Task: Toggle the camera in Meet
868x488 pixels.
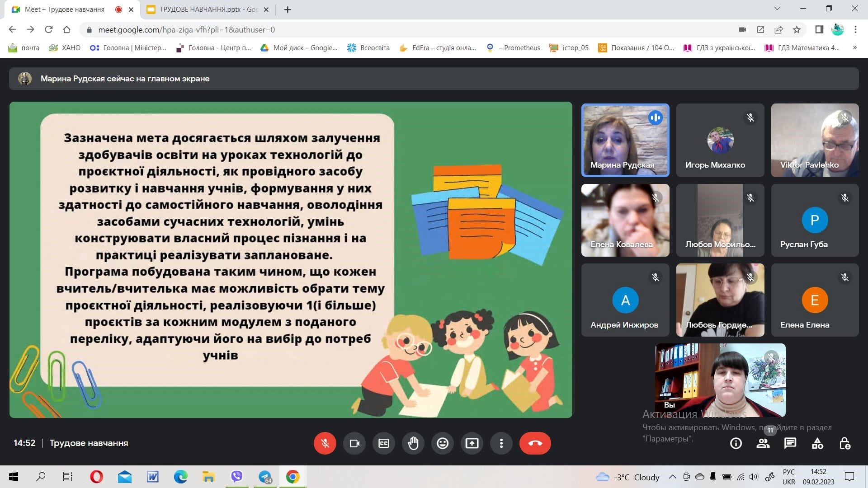Action: pos(354,443)
